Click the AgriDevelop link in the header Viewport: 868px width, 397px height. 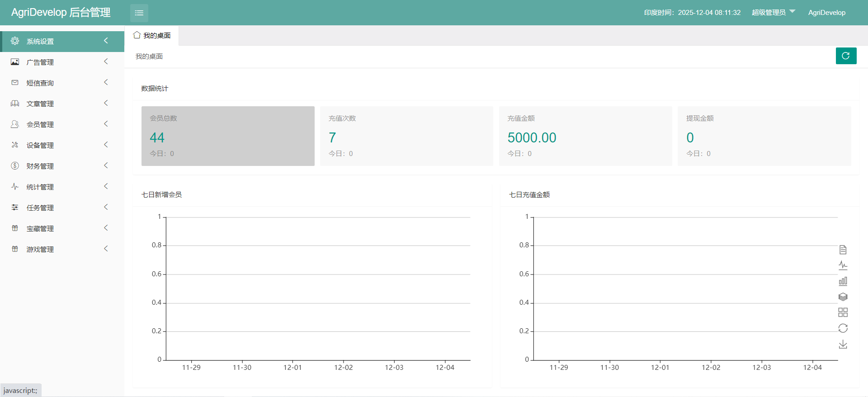[x=826, y=13]
